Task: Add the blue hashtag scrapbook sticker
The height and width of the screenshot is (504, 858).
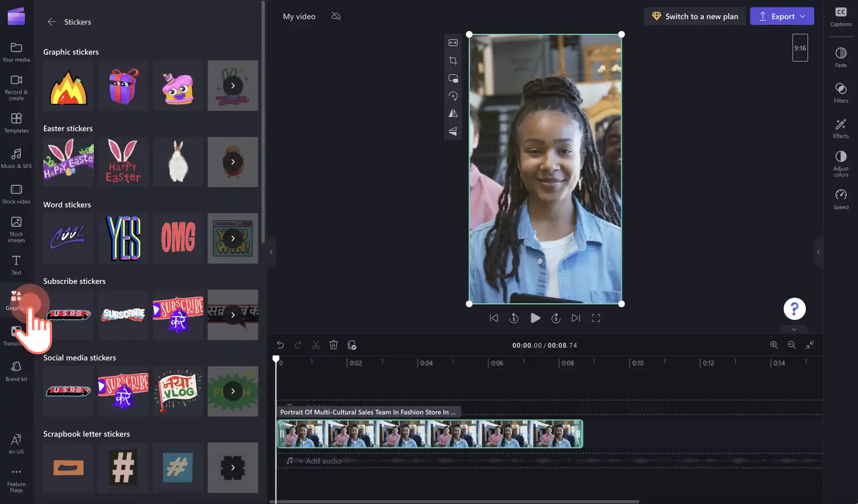Action: (x=178, y=467)
